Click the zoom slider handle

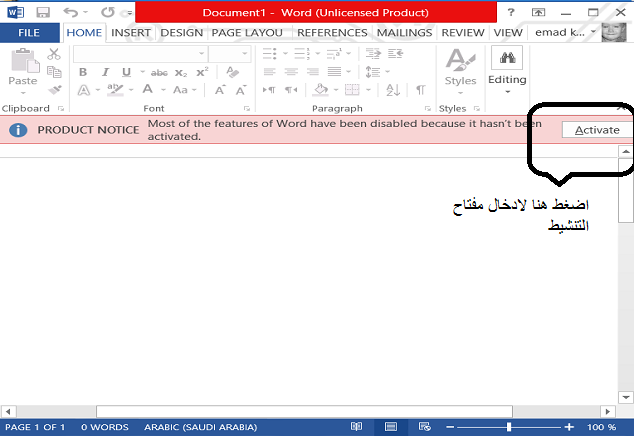click(x=509, y=427)
